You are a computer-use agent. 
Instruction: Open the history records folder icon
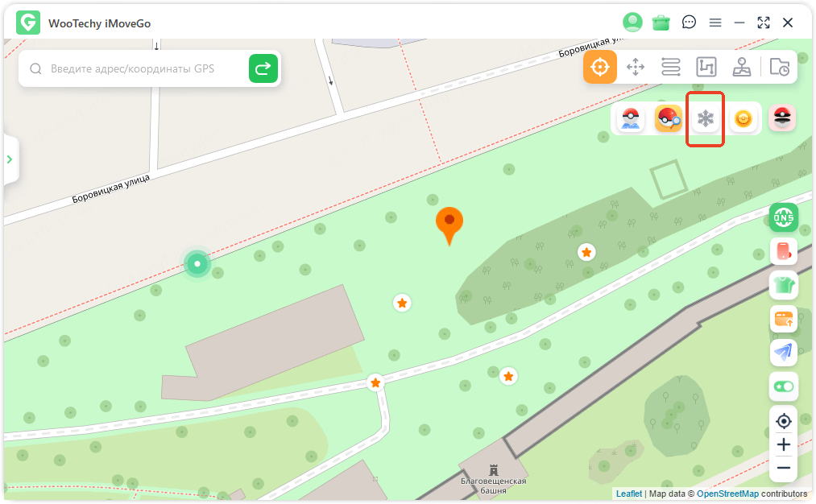[x=780, y=67]
